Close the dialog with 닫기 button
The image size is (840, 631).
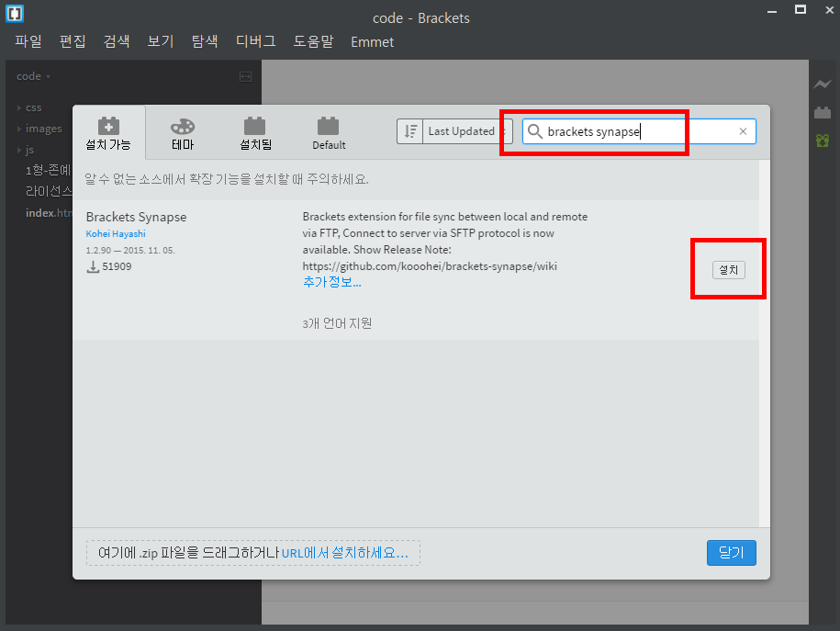click(x=732, y=553)
